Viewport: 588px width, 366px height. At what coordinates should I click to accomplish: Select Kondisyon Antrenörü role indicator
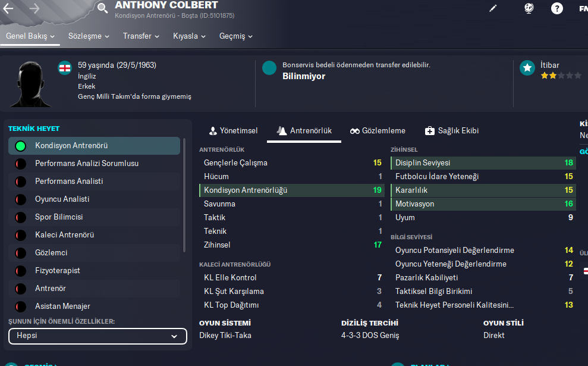(20, 146)
